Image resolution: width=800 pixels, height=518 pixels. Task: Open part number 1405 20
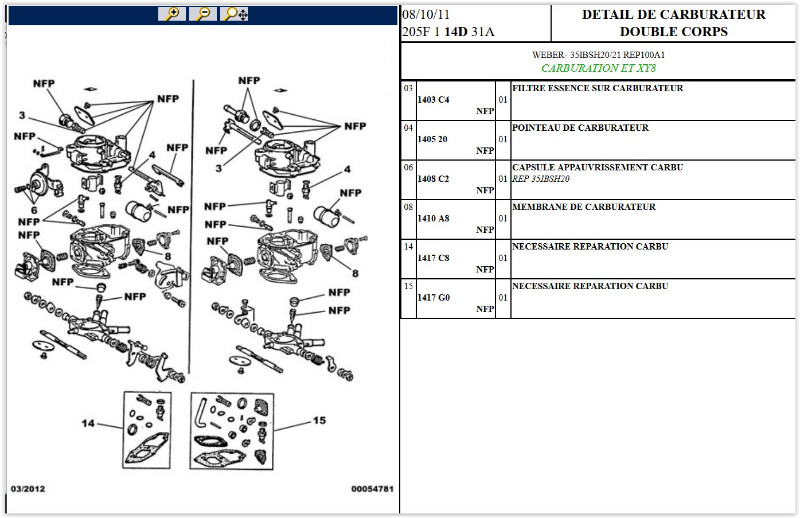[x=433, y=139]
